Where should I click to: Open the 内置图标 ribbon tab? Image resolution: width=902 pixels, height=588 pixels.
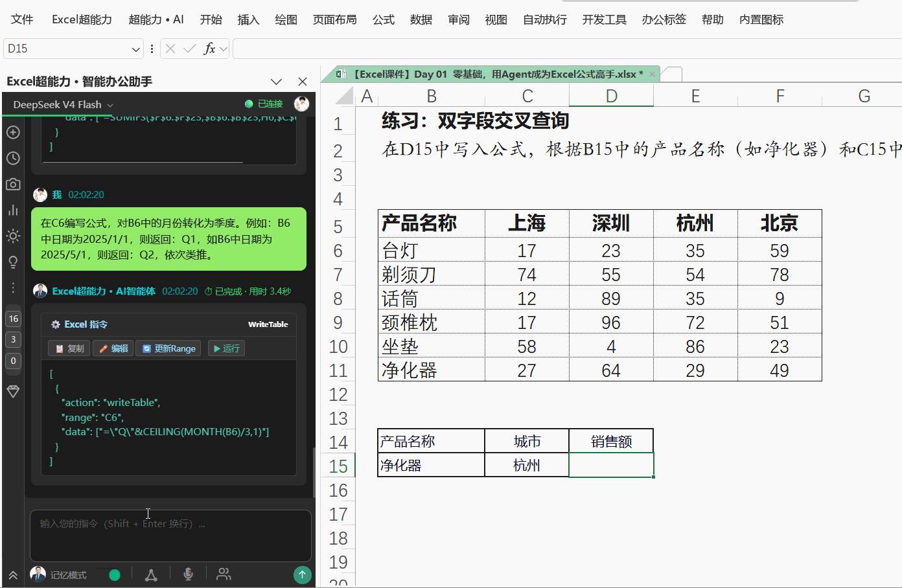click(761, 19)
